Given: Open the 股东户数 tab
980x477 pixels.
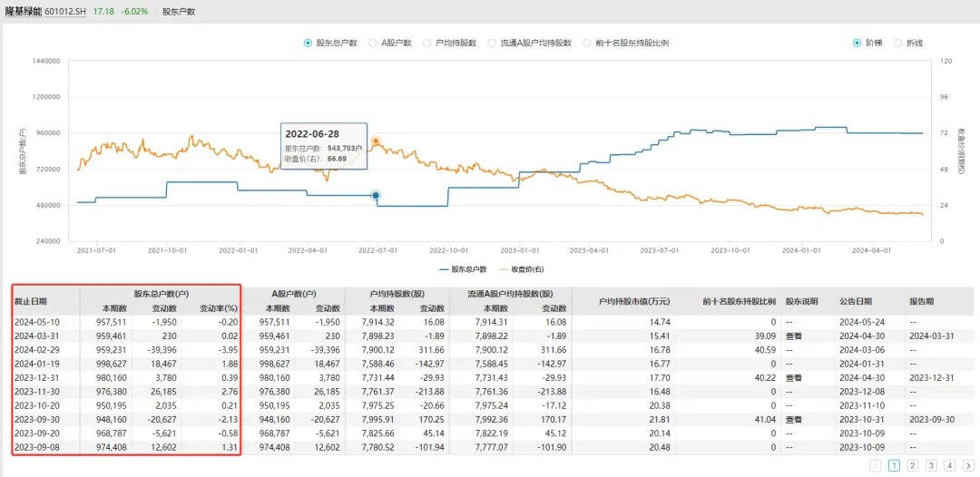Looking at the screenshot, I should (x=179, y=12).
